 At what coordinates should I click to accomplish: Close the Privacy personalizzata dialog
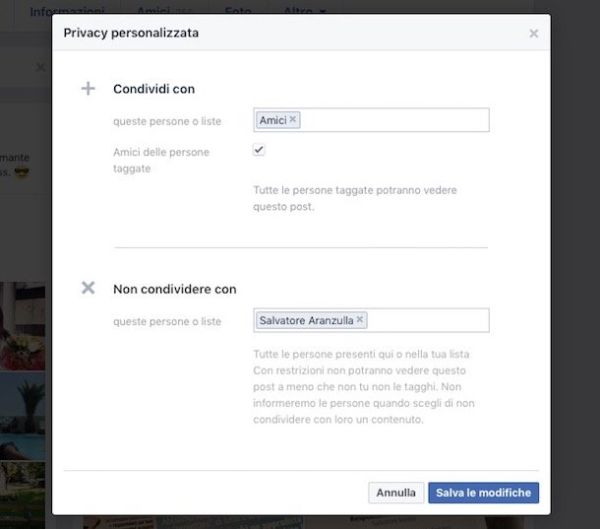(534, 34)
